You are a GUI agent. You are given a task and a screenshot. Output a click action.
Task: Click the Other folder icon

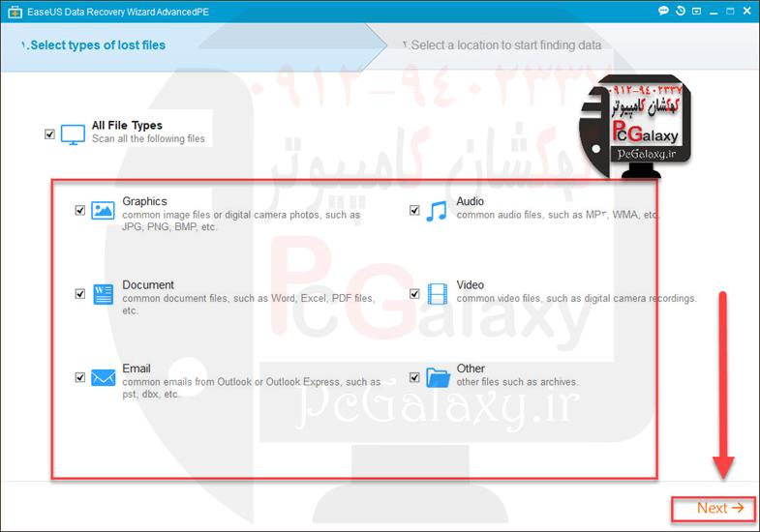coord(438,377)
